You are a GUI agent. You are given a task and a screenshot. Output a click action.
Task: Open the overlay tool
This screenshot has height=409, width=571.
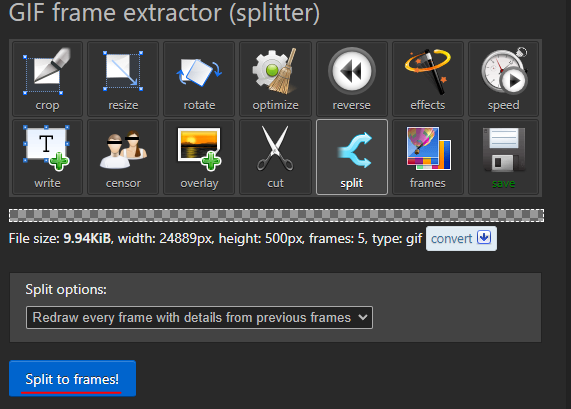tap(199, 157)
